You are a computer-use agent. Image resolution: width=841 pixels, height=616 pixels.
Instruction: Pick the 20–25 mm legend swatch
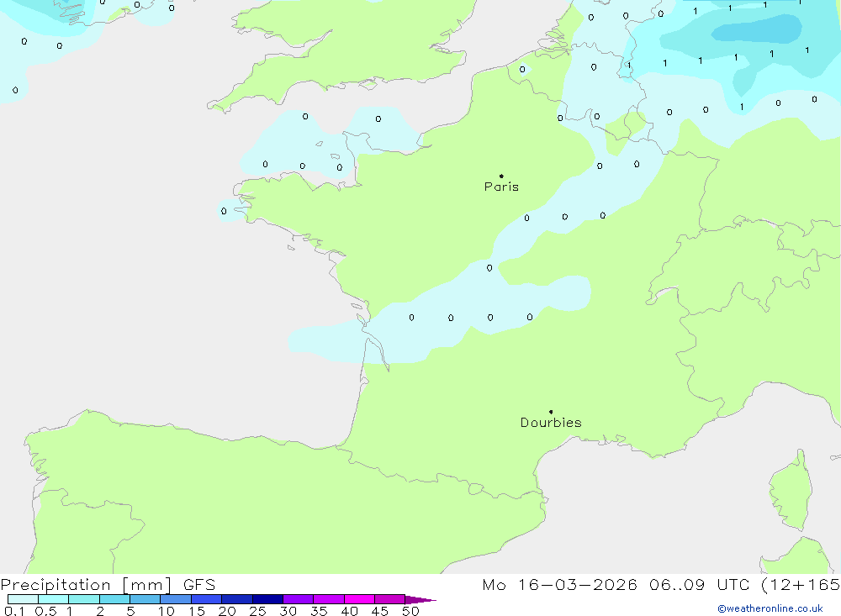pyautogui.click(x=237, y=599)
